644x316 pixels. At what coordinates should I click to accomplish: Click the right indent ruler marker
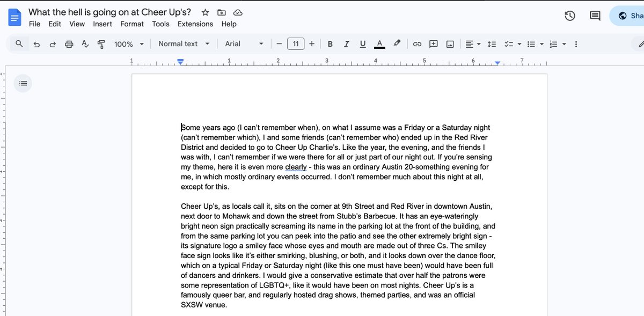pyautogui.click(x=497, y=63)
